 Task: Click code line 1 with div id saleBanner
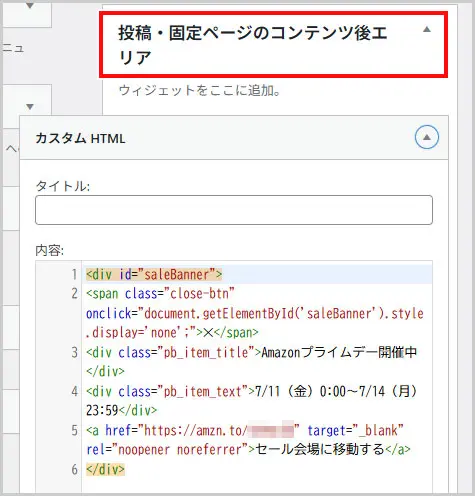point(154,275)
